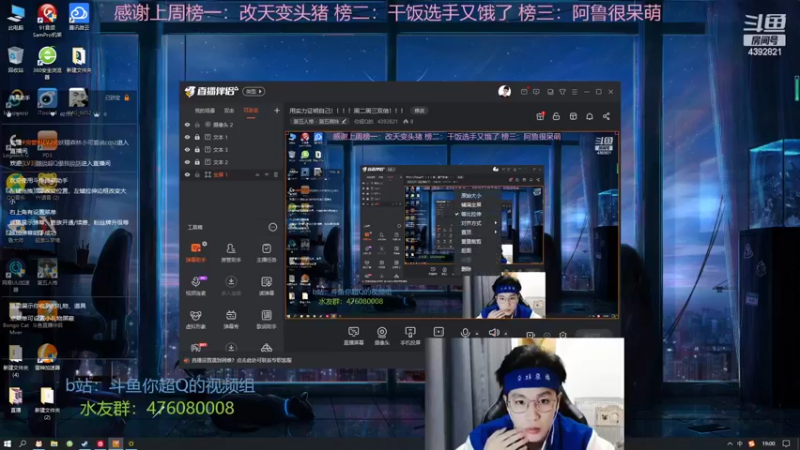Open the 主播任务 tool

pos(266,252)
